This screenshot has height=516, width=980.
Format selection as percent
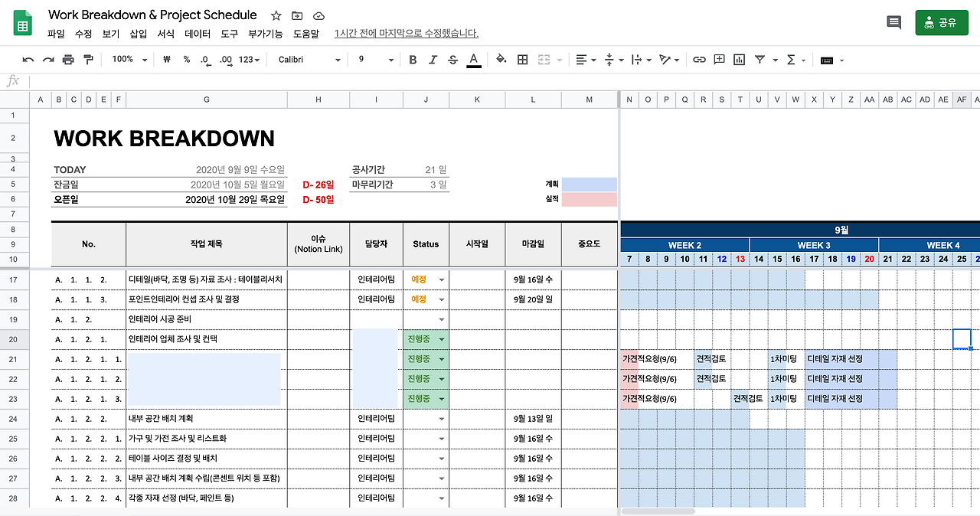(x=186, y=59)
